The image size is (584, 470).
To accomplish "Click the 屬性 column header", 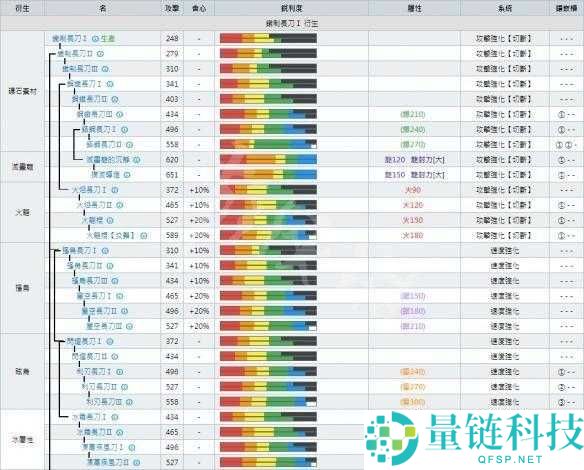I will click(414, 8).
